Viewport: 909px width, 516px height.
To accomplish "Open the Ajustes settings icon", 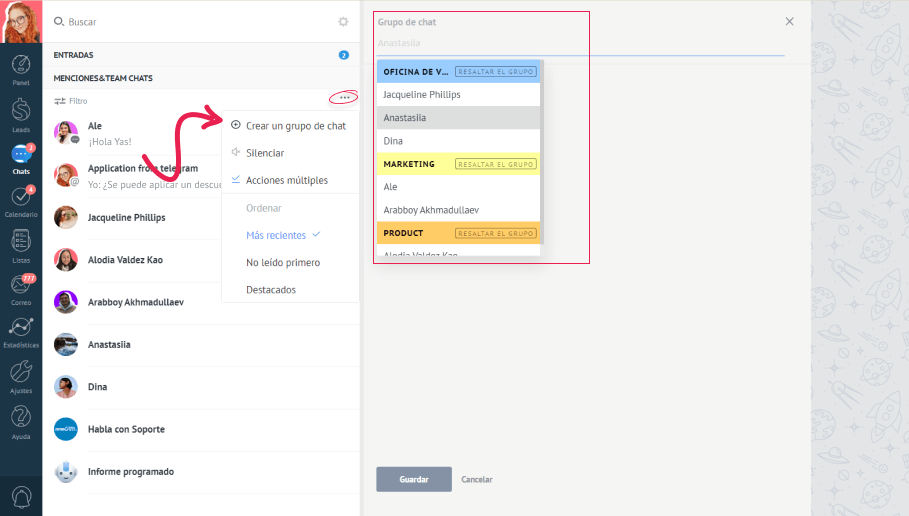I will (x=20, y=373).
